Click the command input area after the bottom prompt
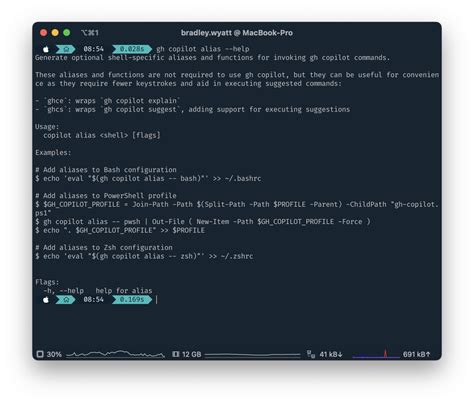The height and width of the screenshot is (403, 474). click(x=297, y=300)
